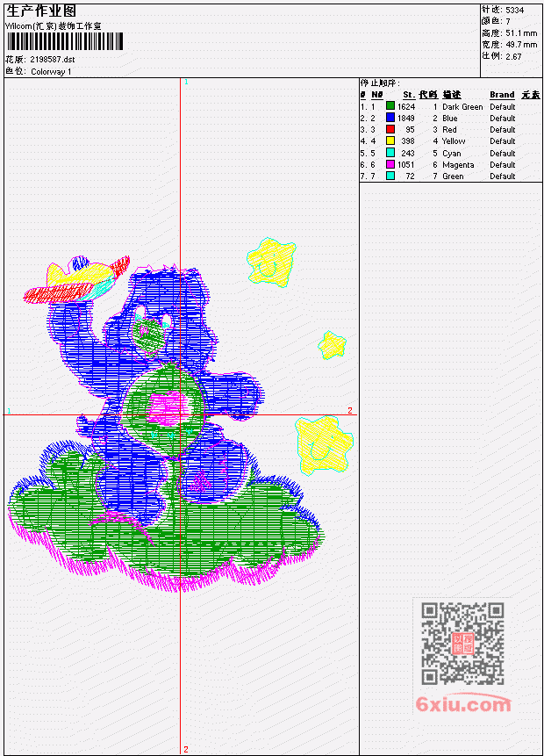Click stitch count '1849' in row 2
544x756 pixels.
406,119
